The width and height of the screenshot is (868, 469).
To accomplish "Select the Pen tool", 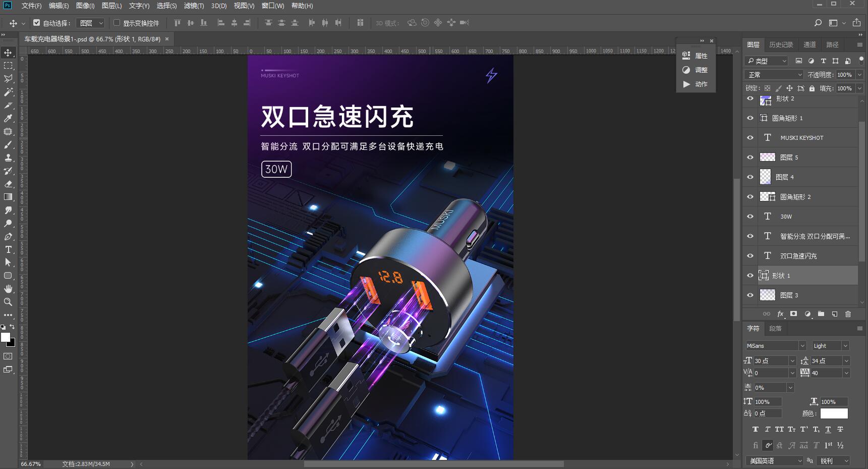I will (8, 236).
